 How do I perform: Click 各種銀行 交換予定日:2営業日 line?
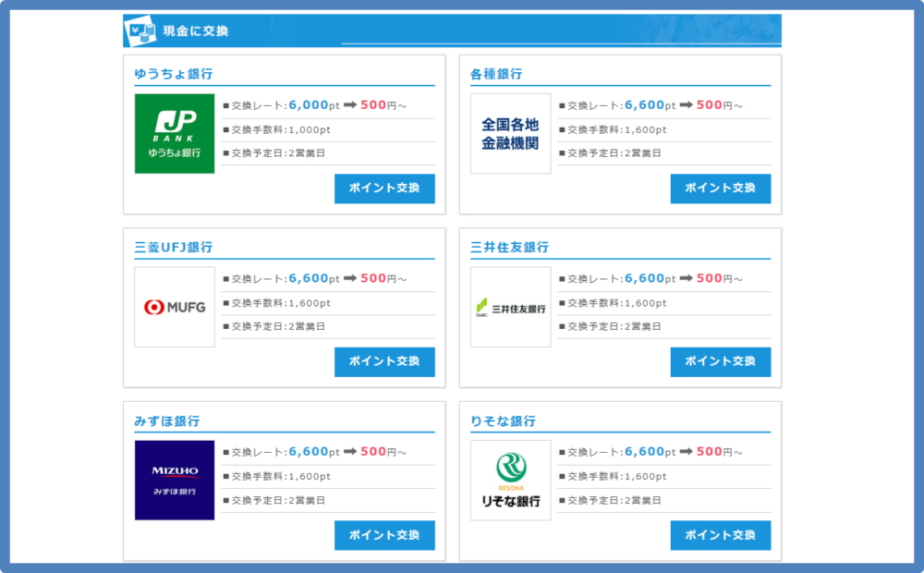click(610, 153)
